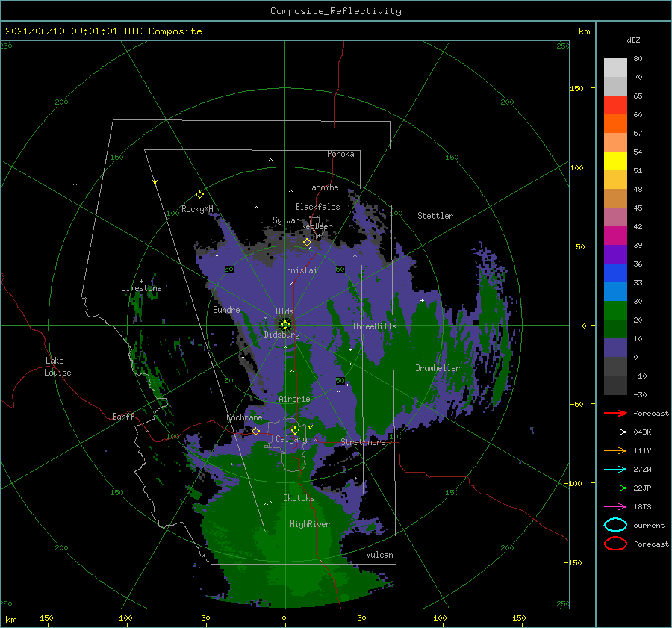The image size is (672, 628).
Task: Click the magenta swatch between 42 and 39 dBZ
Action: (615, 236)
